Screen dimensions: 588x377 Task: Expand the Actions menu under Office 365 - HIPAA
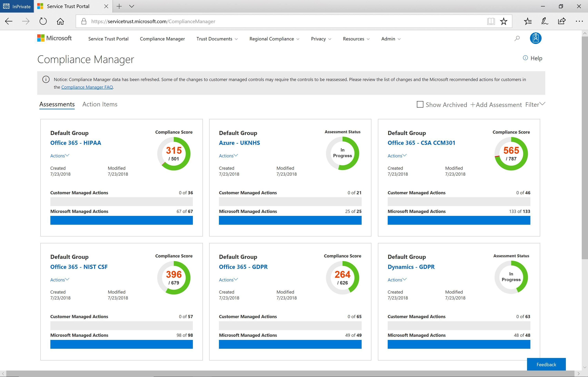pos(59,156)
